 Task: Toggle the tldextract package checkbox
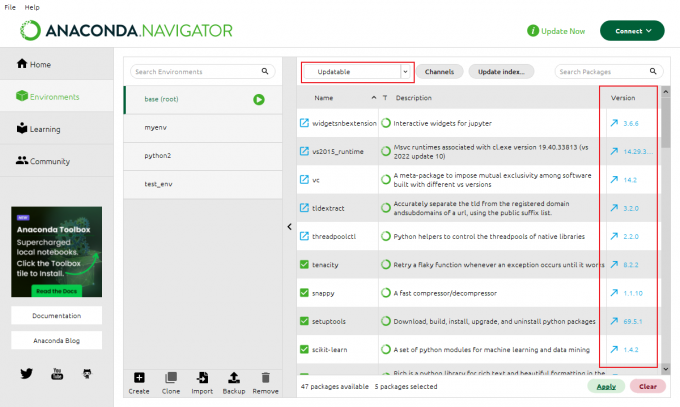coord(304,208)
